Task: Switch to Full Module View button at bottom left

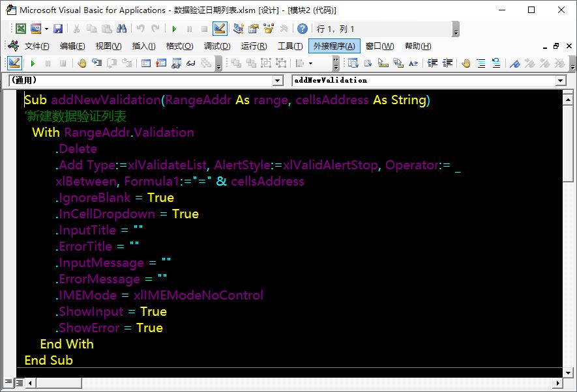Action: point(20,382)
